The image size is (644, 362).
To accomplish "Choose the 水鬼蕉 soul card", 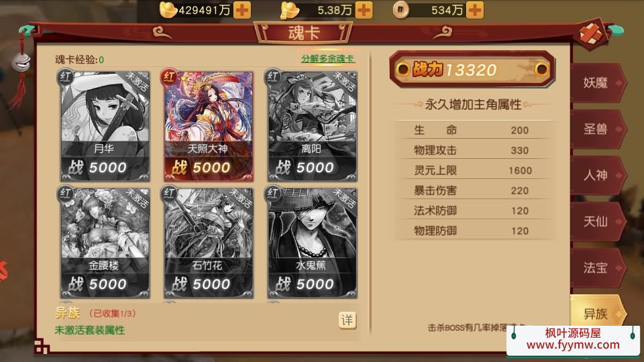I will tap(312, 242).
